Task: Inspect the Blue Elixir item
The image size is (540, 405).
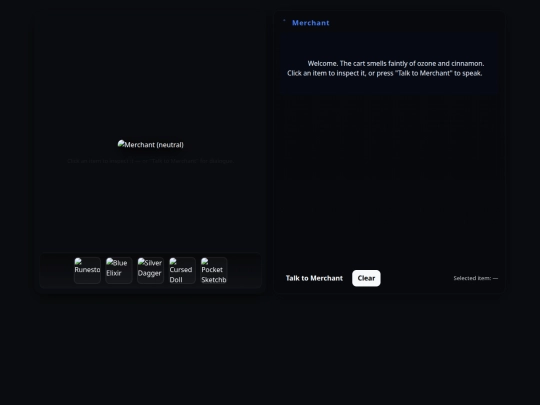Action: [x=119, y=270]
